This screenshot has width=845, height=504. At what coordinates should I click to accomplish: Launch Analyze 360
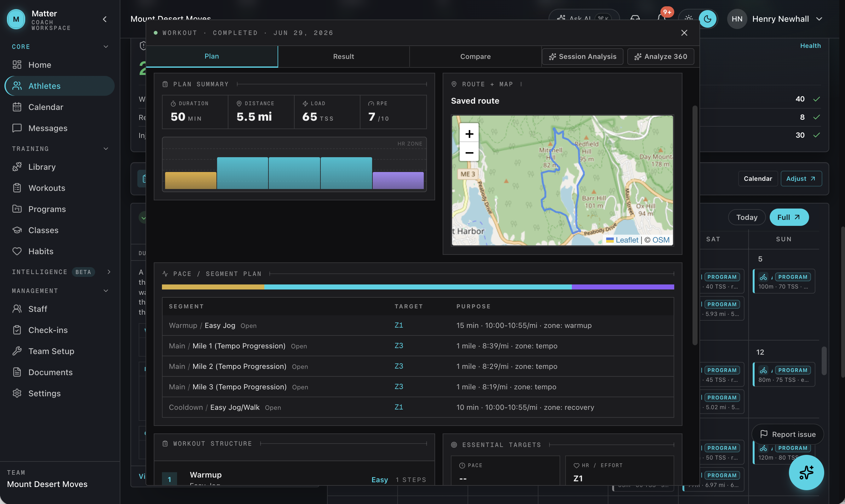pos(661,56)
